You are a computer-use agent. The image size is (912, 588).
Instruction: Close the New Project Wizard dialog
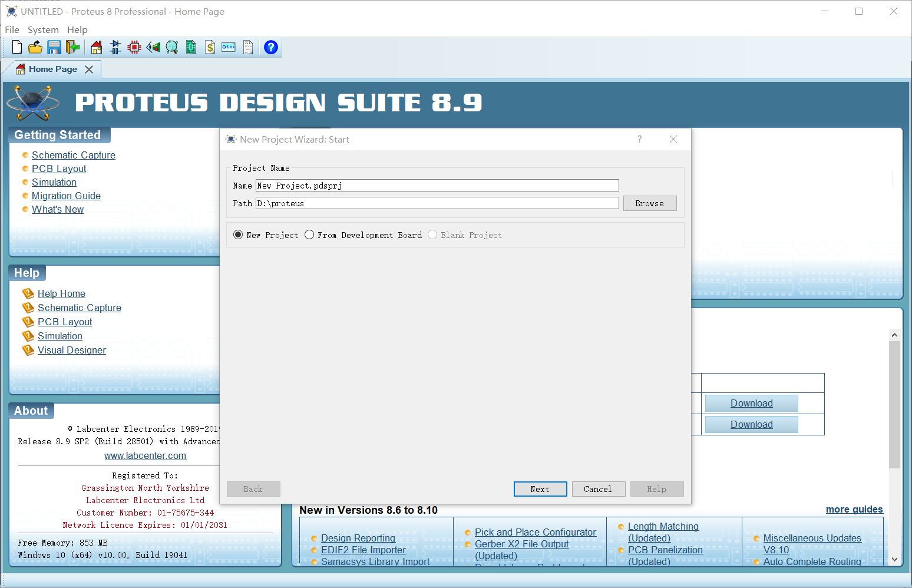coord(673,139)
